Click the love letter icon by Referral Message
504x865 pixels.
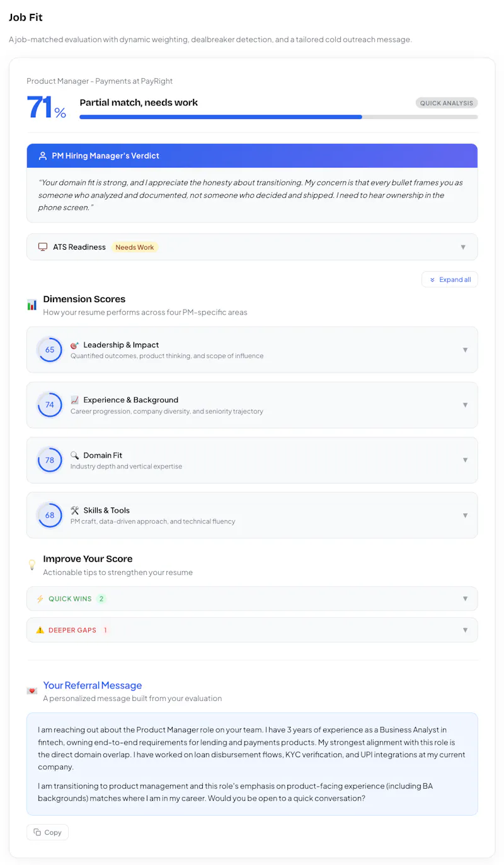(x=32, y=691)
